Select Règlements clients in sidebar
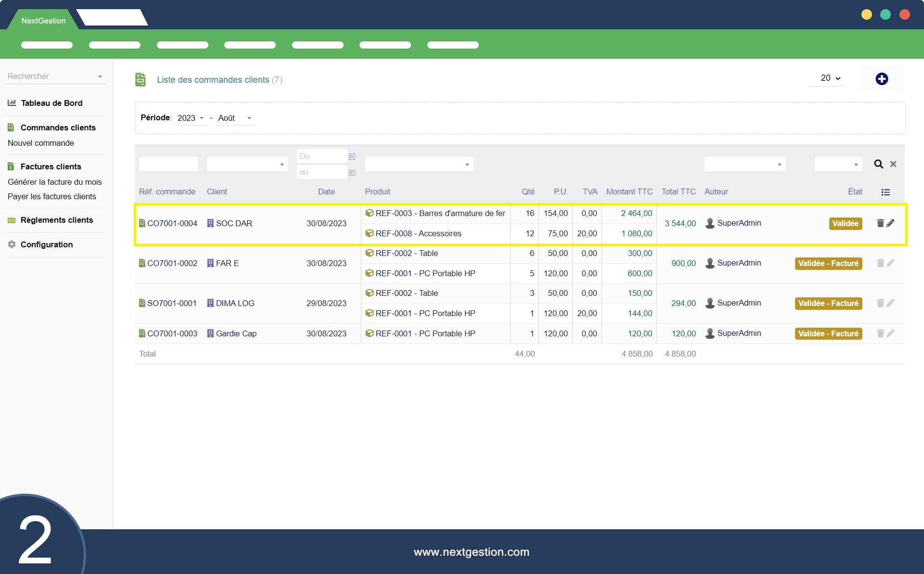 [x=56, y=220]
